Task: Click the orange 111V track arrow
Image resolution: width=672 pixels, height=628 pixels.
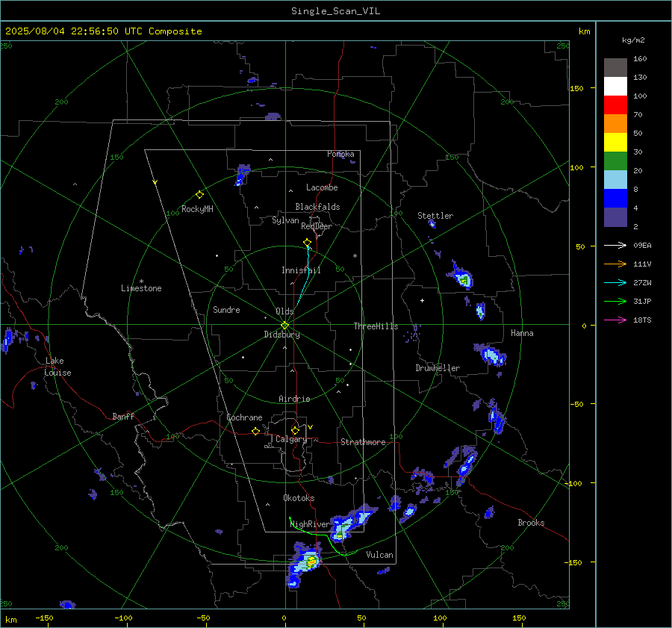Action: 615,264
